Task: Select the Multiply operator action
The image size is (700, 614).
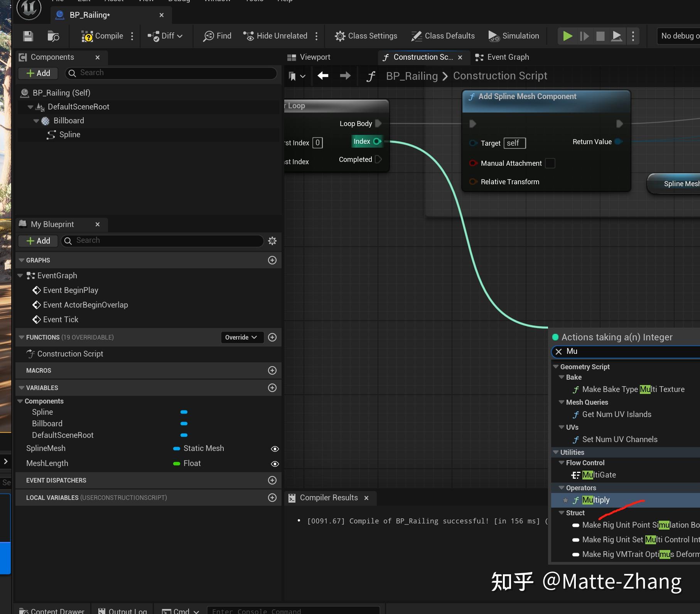Action: (x=596, y=500)
